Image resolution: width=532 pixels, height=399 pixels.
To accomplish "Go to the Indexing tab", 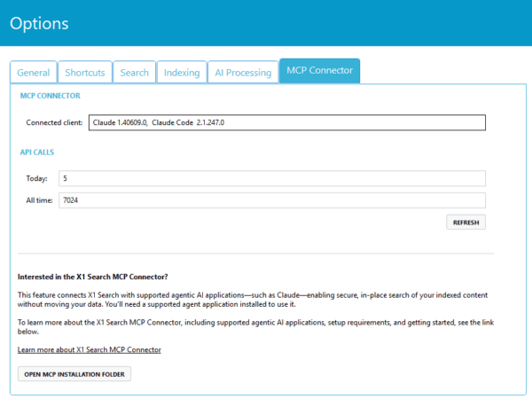I will [x=182, y=73].
